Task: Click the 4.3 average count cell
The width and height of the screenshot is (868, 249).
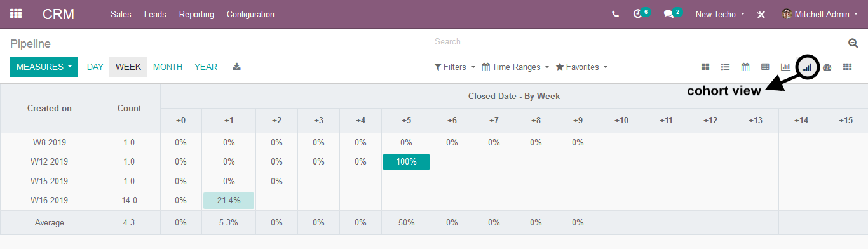Action: (x=130, y=223)
